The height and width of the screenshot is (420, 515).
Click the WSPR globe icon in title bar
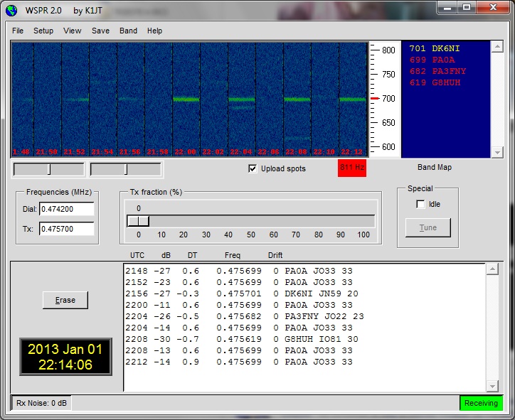[11, 11]
